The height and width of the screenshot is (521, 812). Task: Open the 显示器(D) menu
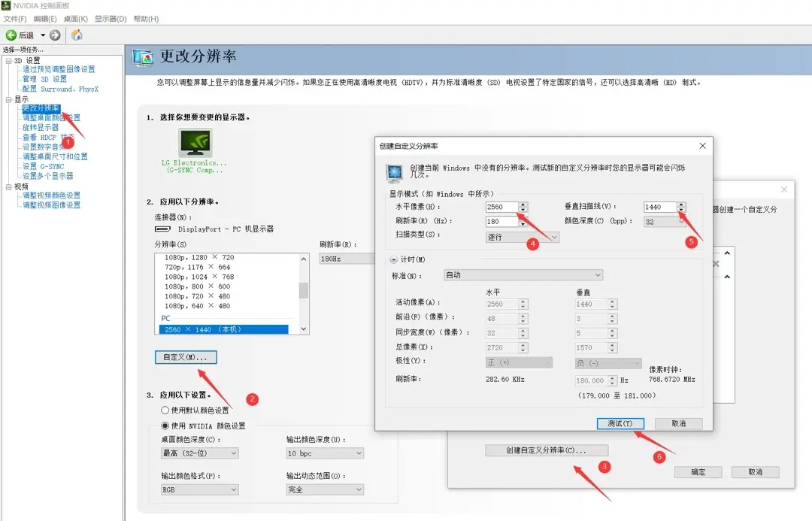111,19
